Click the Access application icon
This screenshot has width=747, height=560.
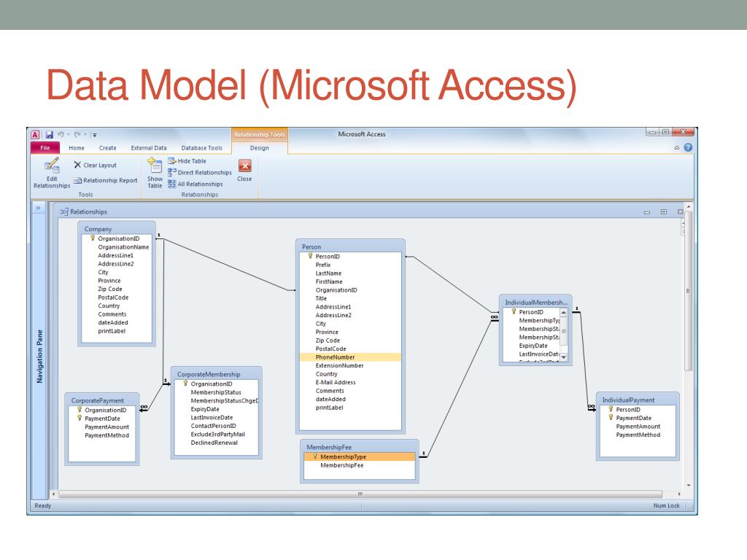click(35, 135)
